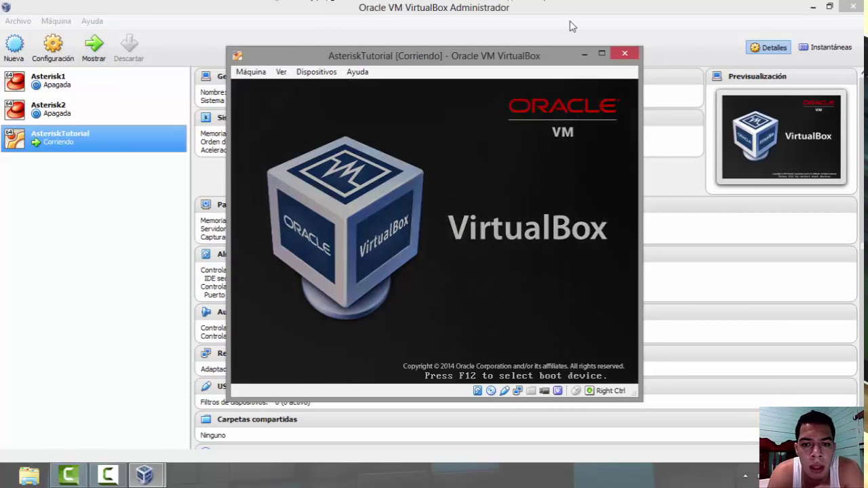
Task: Select the Asterisk2 virtual machine
Action: 94,109
